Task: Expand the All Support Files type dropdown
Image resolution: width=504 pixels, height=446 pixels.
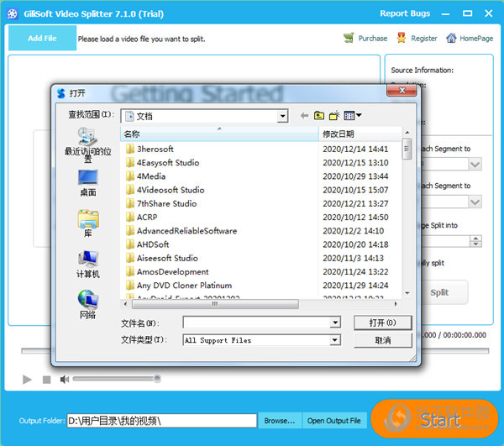Action: pos(335,340)
